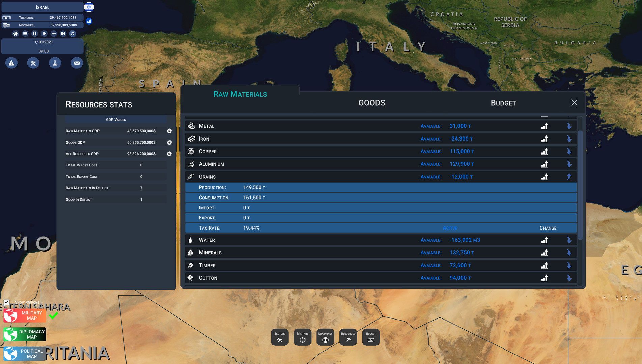Open the Diplomacy globe button

pos(325,337)
